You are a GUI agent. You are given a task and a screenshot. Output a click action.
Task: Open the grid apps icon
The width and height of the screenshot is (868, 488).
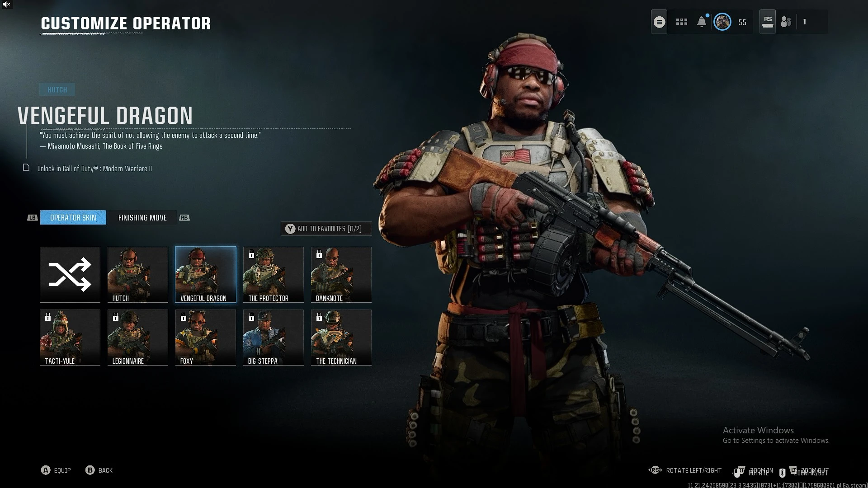[681, 22]
